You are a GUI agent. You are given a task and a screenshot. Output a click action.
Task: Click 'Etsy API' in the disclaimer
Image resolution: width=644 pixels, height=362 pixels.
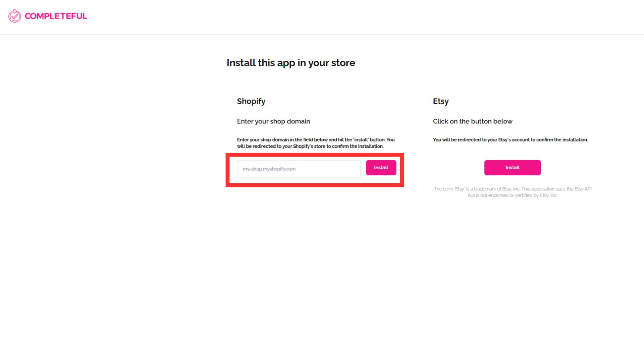(x=583, y=189)
